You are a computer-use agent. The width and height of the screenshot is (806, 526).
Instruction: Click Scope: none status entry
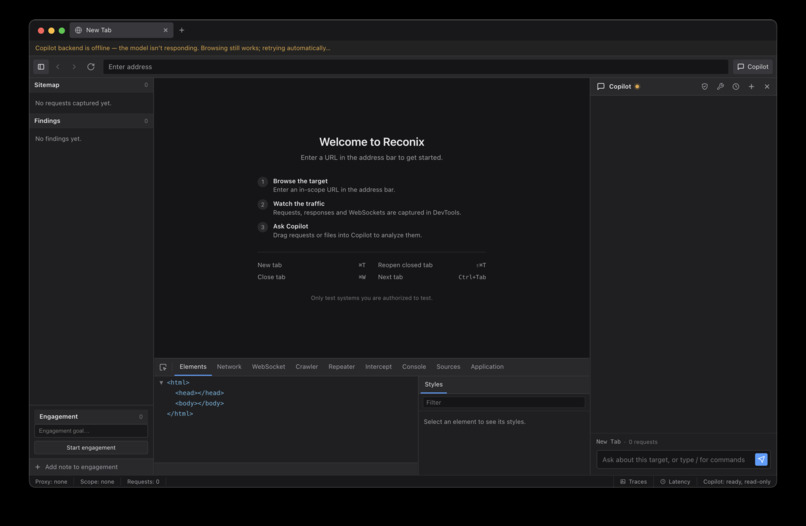click(97, 482)
